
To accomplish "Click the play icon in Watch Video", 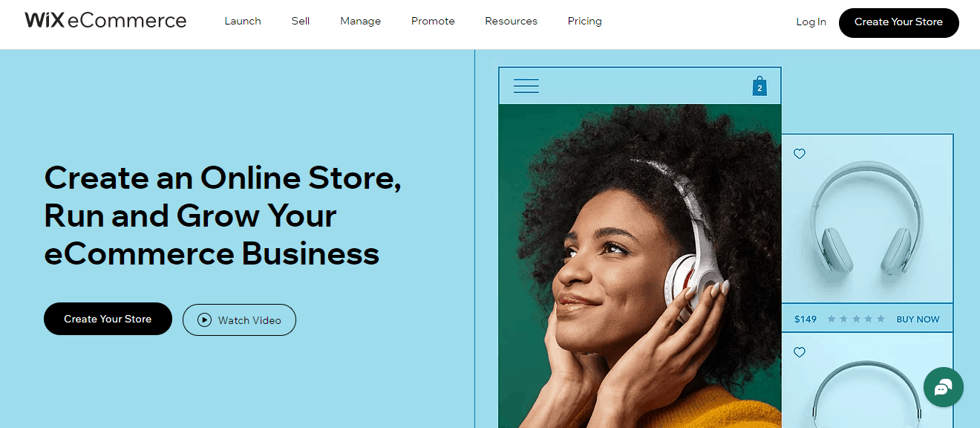I will click(x=205, y=320).
